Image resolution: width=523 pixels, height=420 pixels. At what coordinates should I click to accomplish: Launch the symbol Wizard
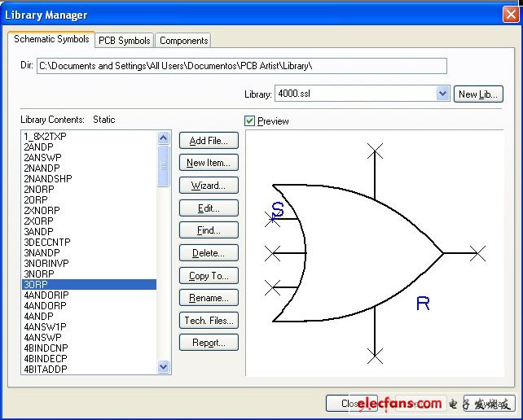(209, 186)
